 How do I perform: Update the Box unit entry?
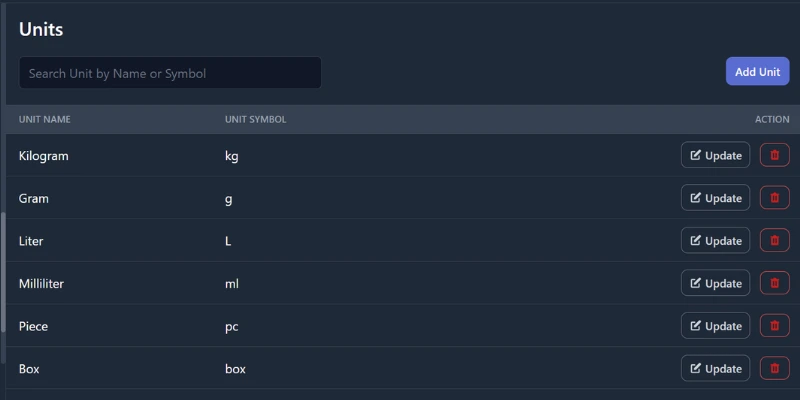click(x=715, y=368)
